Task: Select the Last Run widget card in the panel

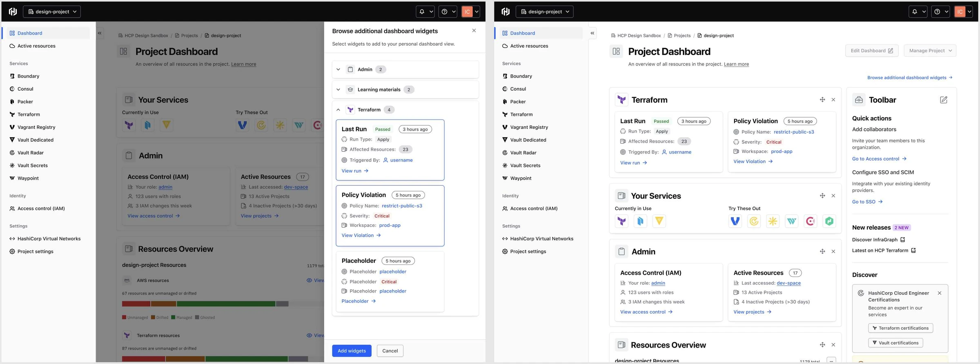Action: (x=390, y=150)
